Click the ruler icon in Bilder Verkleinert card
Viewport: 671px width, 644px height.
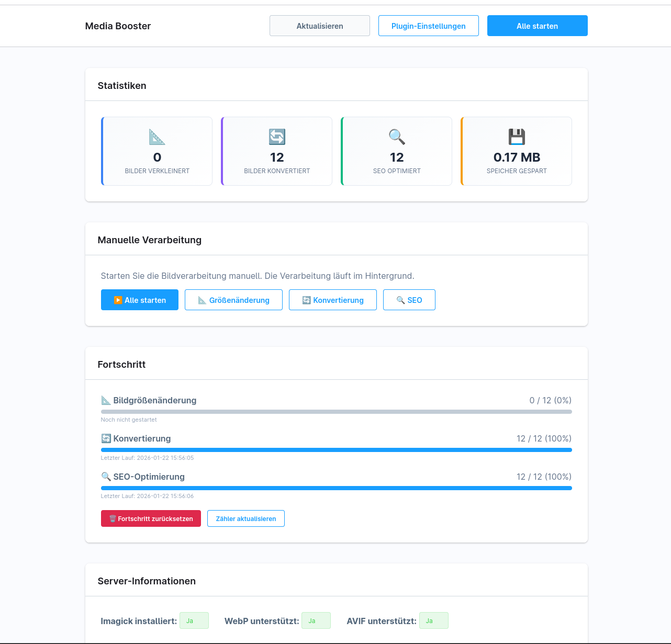pyautogui.click(x=157, y=137)
